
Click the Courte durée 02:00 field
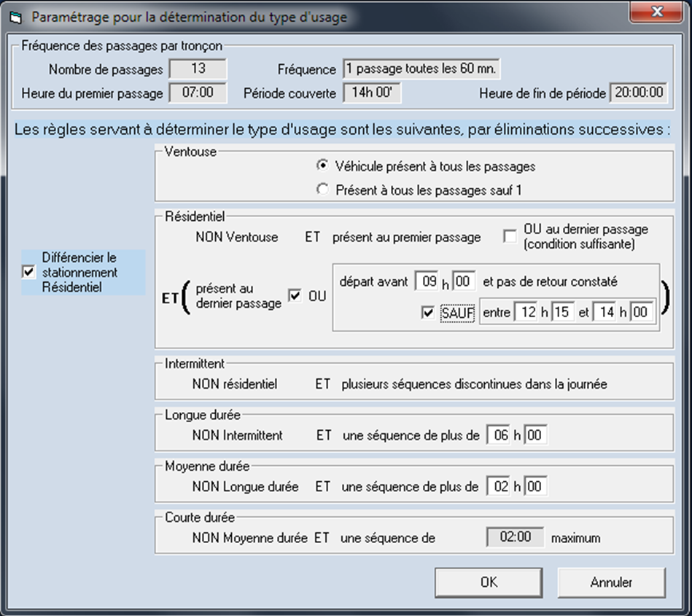[515, 538]
